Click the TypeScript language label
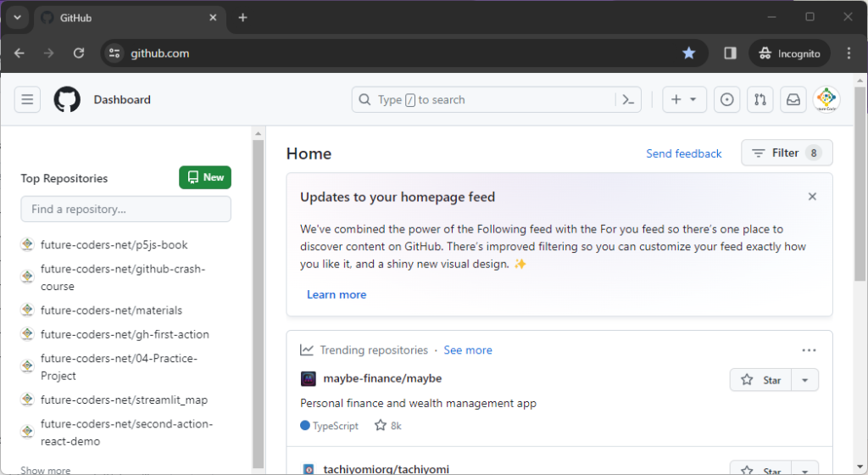 point(330,426)
